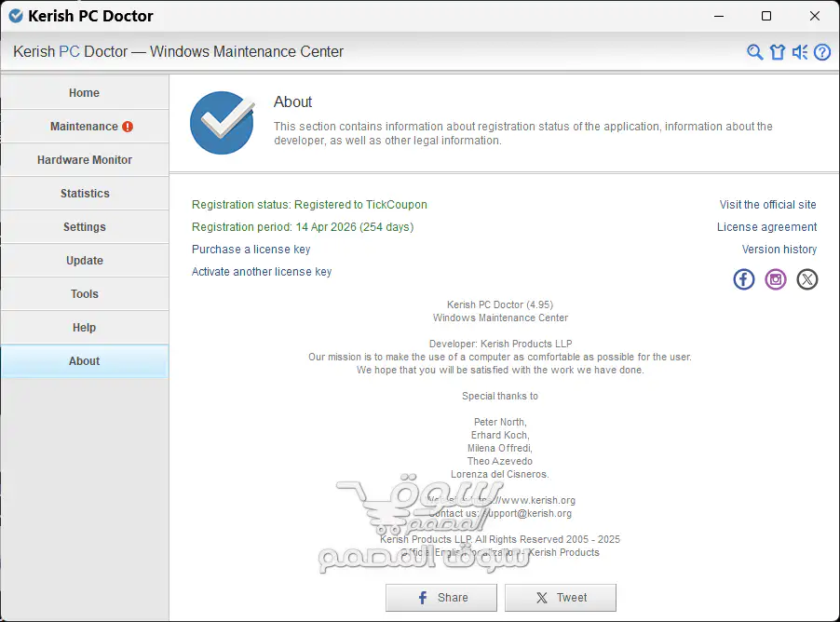Click the t-shirt merchandise icon
The image size is (840, 622).
[x=777, y=52]
